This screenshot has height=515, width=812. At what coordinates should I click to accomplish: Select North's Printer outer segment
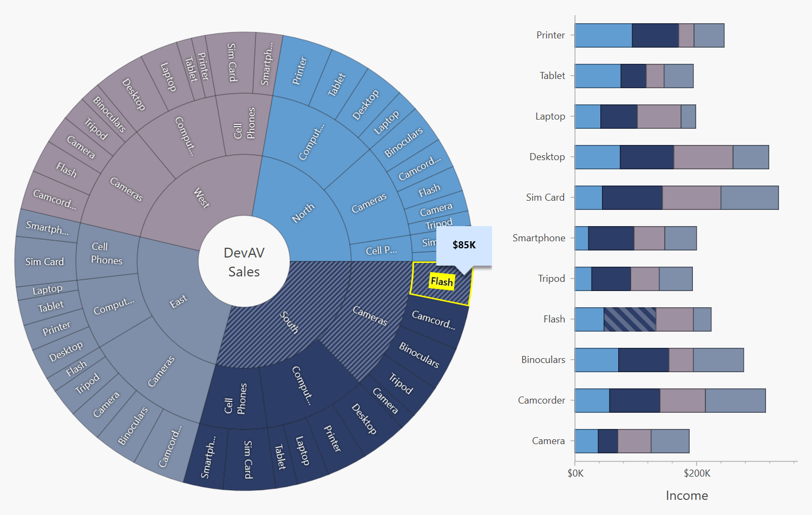(299, 71)
